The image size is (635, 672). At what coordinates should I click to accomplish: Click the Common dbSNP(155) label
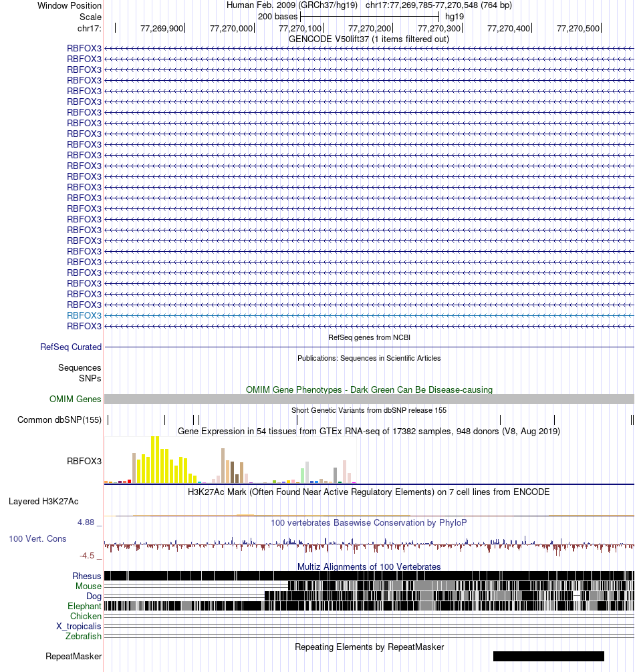coord(59,420)
